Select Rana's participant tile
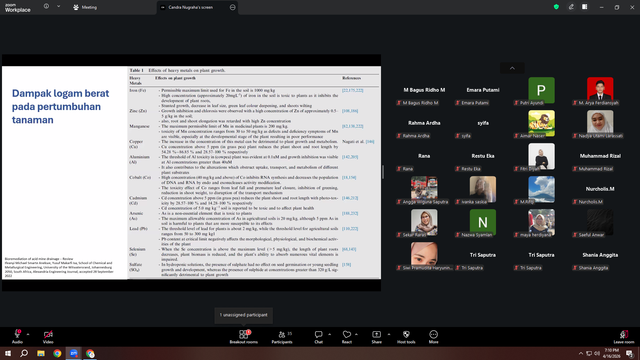Image resolution: width=640 pixels, height=360 pixels. [x=424, y=157]
